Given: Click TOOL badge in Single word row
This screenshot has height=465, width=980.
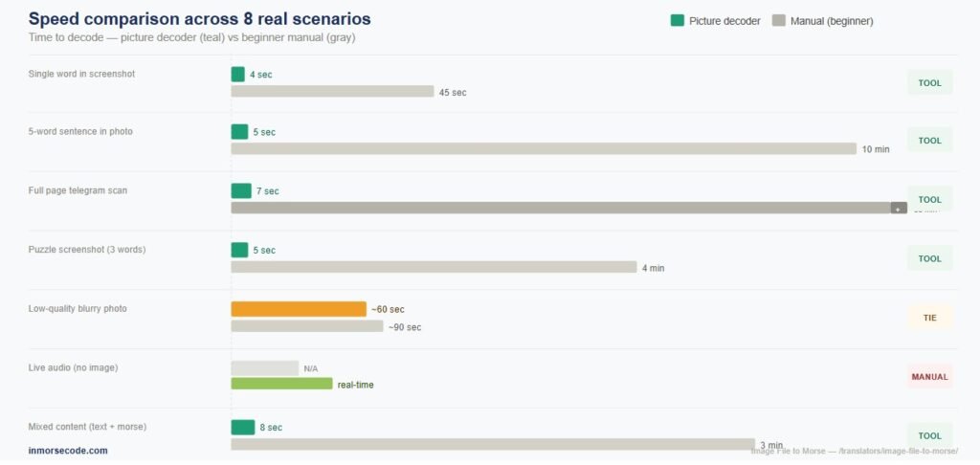Looking at the screenshot, I should click(929, 82).
